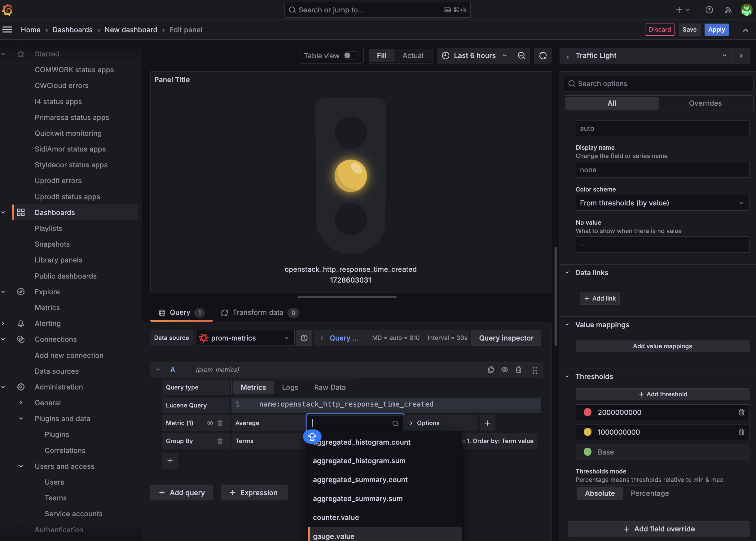Screen dimensions: 756x541
Task: Click the zoom out time range icon
Action: tap(521, 56)
